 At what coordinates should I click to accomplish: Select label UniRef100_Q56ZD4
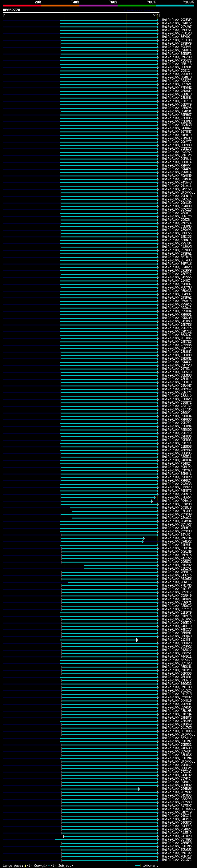(176, 538)
